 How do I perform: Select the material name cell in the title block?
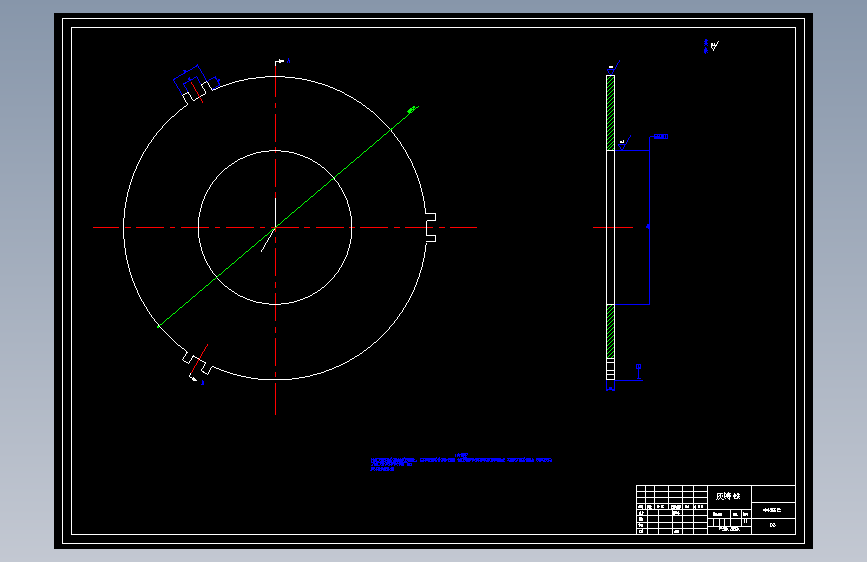729,496
